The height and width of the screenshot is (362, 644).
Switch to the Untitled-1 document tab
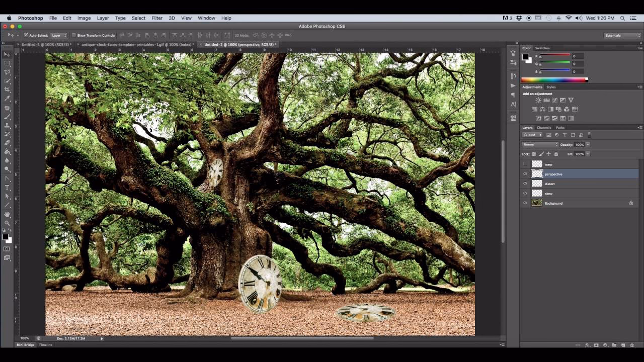(45, 45)
